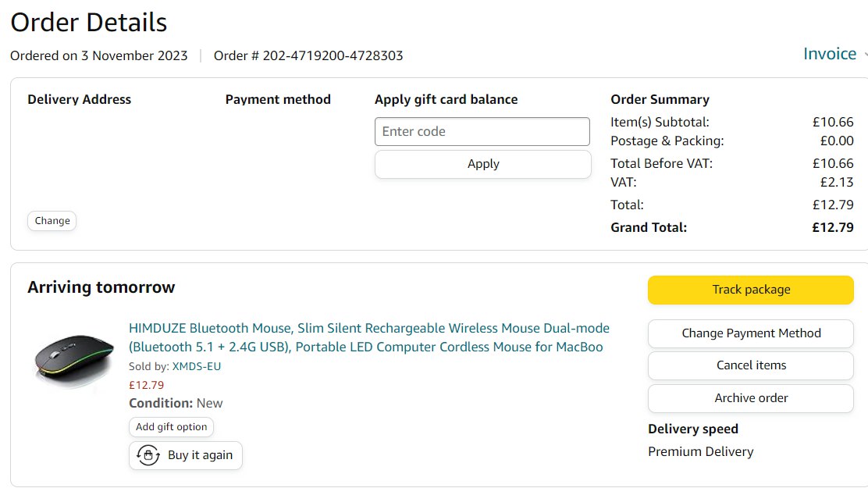Choose Cancel items for this order
Viewport: 868px width, 488px height.
(x=750, y=365)
